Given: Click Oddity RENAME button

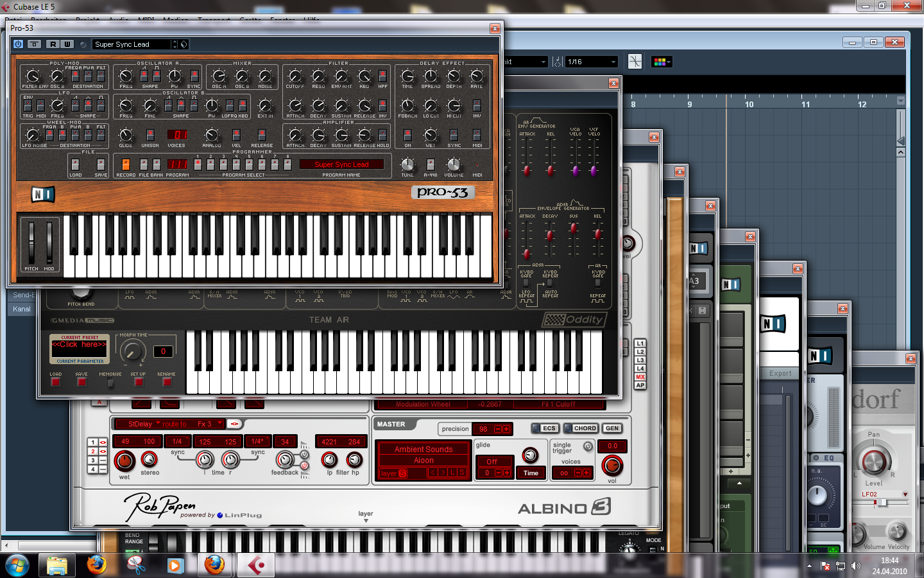Looking at the screenshot, I should tap(167, 381).
